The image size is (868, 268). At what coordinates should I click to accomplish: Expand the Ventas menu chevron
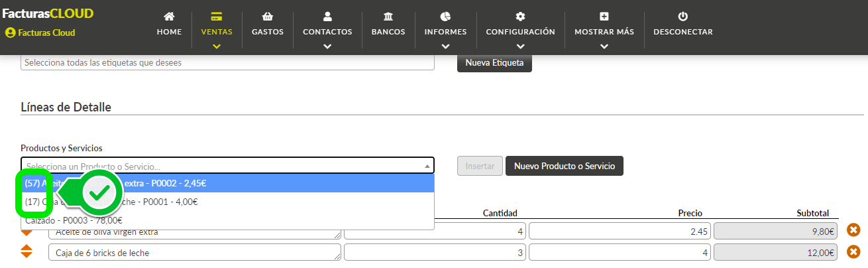pos(217,46)
